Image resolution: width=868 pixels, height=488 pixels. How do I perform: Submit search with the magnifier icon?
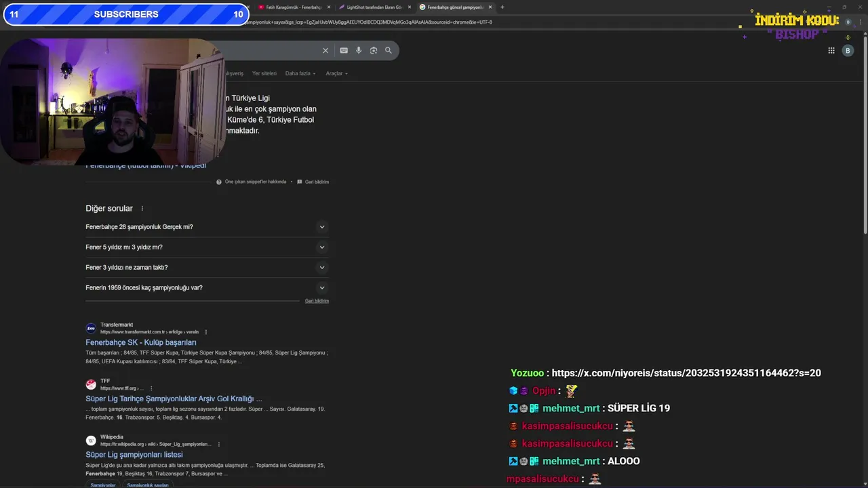389,50
